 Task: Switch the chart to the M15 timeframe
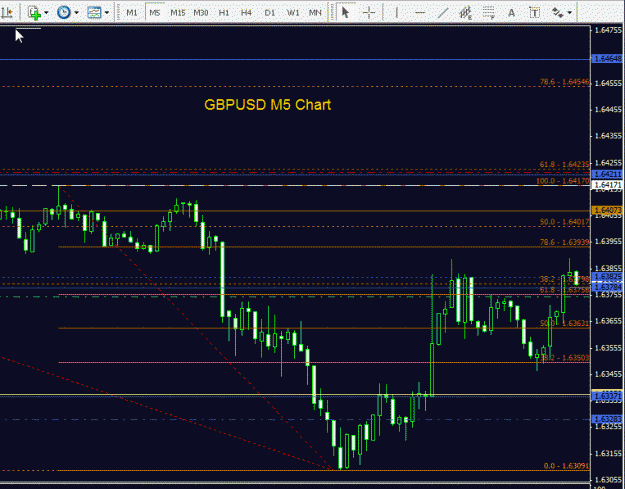click(178, 13)
